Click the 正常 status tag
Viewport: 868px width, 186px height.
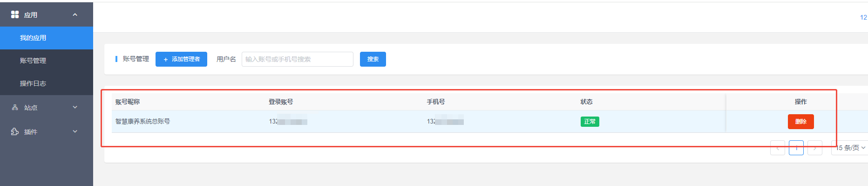pyautogui.click(x=590, y=122)
